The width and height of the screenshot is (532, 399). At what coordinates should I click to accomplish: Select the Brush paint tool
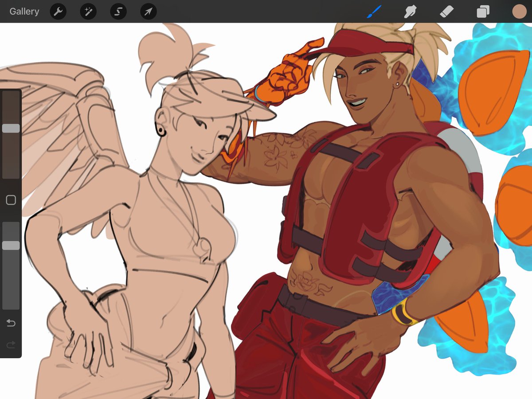tap(374, 11)
